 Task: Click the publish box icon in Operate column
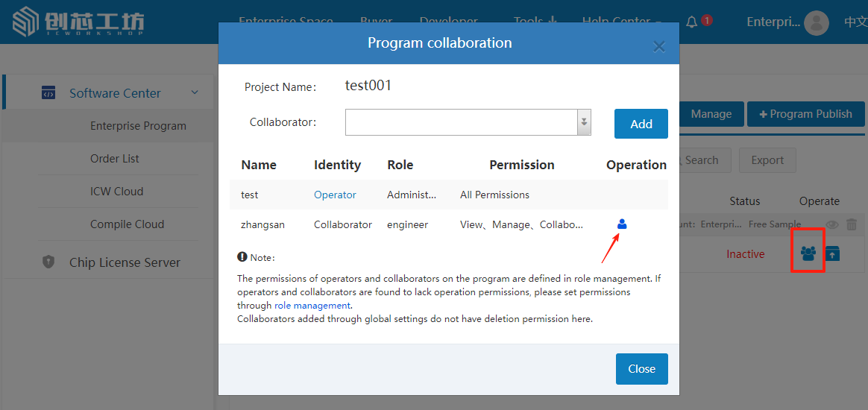point(832,253)
